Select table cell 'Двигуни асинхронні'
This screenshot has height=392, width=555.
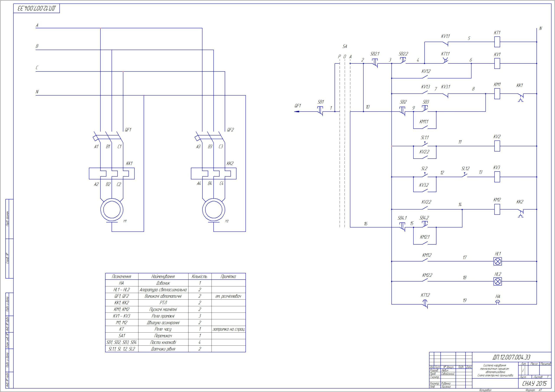coord(163,322)
